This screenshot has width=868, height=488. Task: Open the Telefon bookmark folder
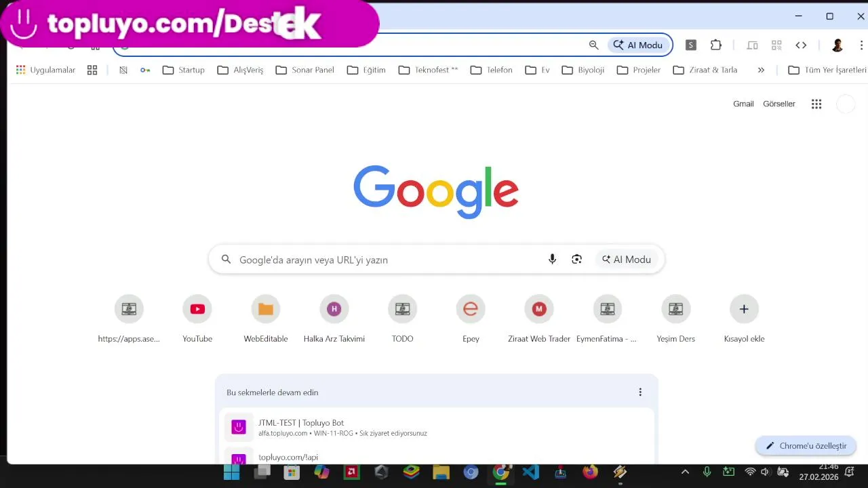point(492,70)
